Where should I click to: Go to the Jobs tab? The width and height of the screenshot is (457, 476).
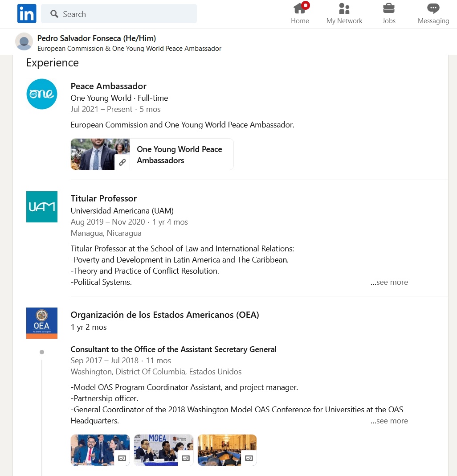pos(389,13)
